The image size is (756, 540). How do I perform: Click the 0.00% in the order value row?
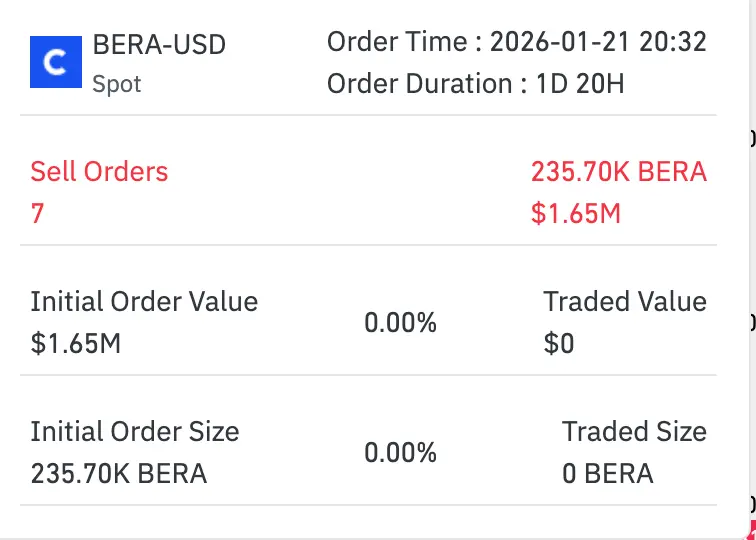click(400, 323)
